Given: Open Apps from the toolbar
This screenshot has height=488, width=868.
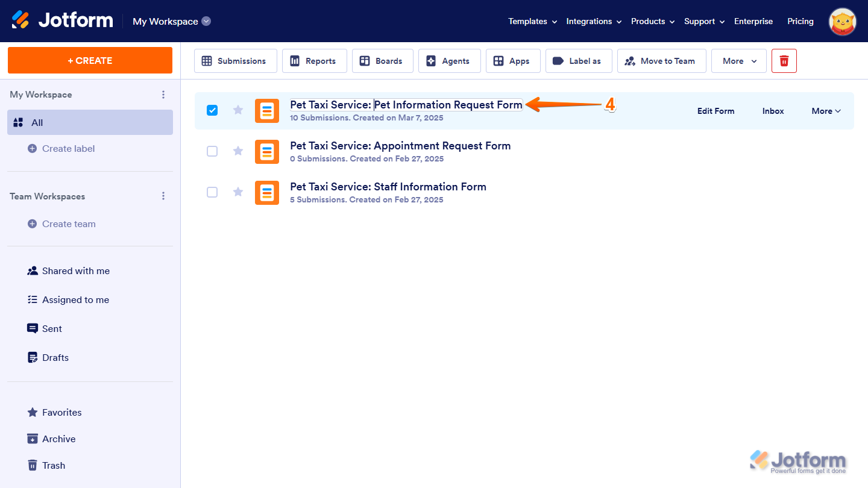Looking at the screenshot, I should click(513, 61).
